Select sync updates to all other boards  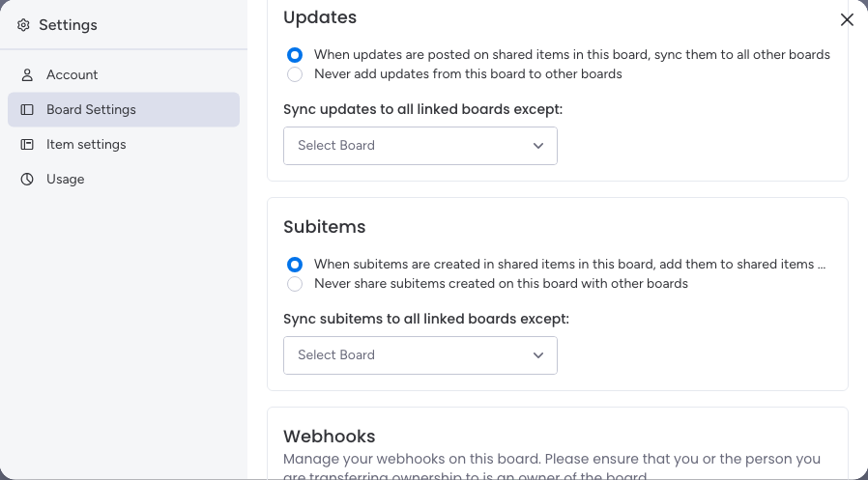pos(295,55)
